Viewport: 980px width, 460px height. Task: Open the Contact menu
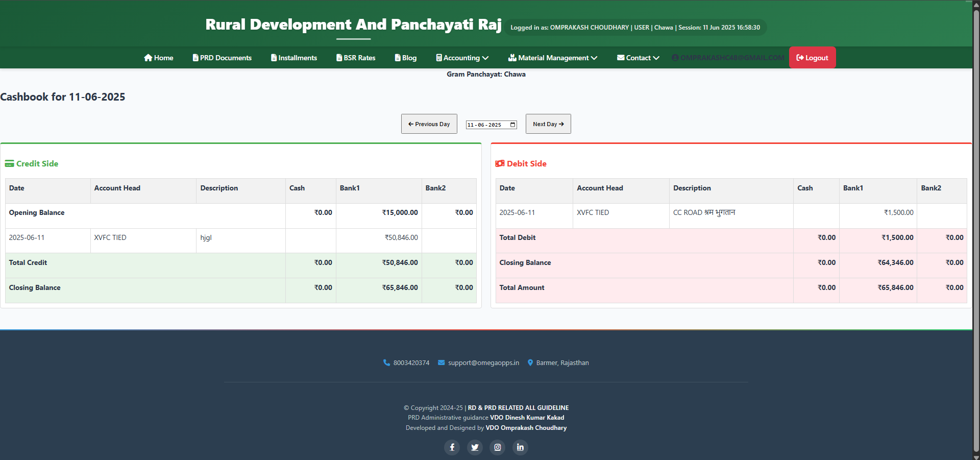[638, 58]
